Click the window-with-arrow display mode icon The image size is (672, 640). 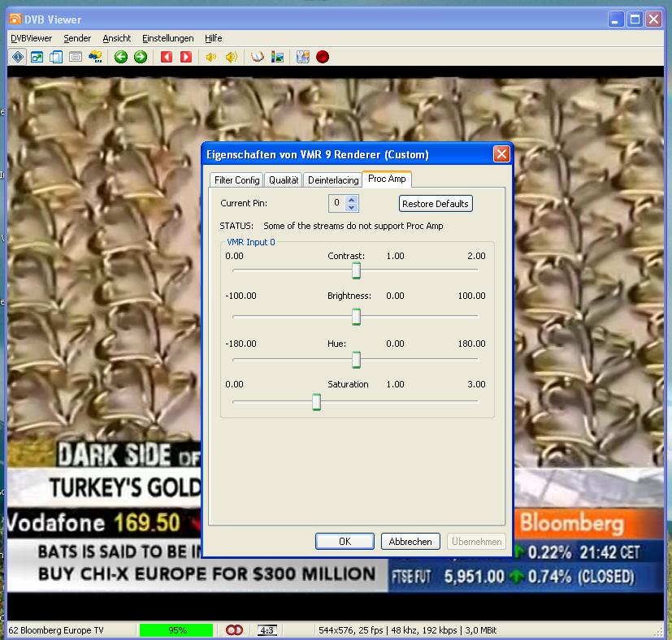(37, 57)
